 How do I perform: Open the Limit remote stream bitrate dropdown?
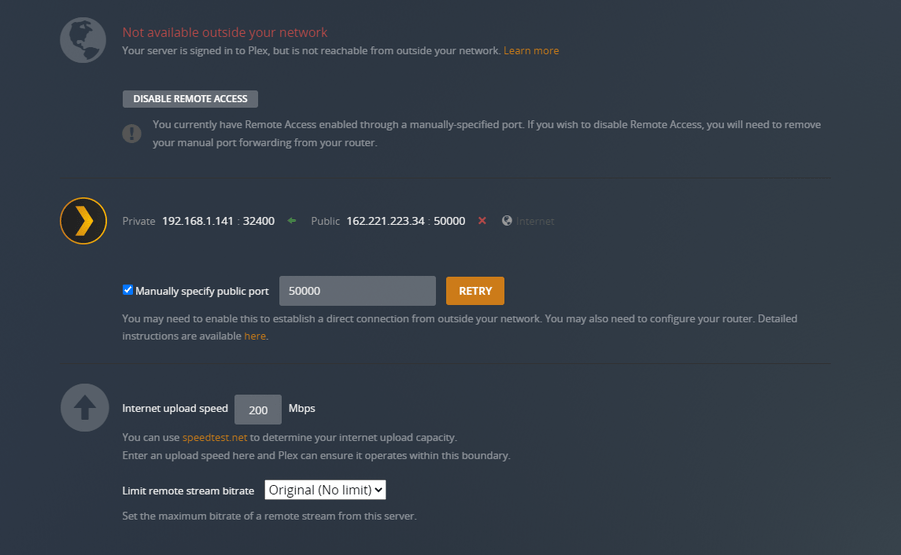point(325,490)
